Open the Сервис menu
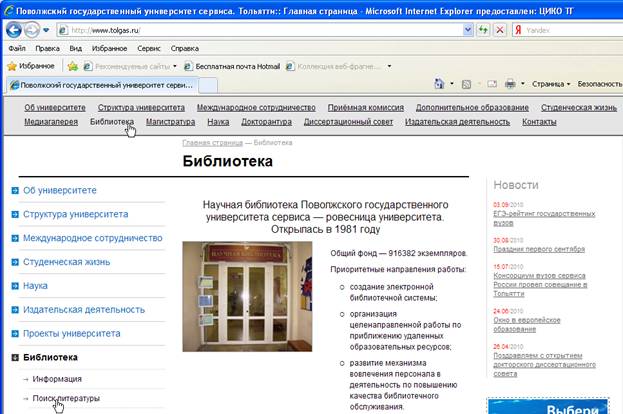Viewport: 623px width, 414px height. [x=149, y=48]
